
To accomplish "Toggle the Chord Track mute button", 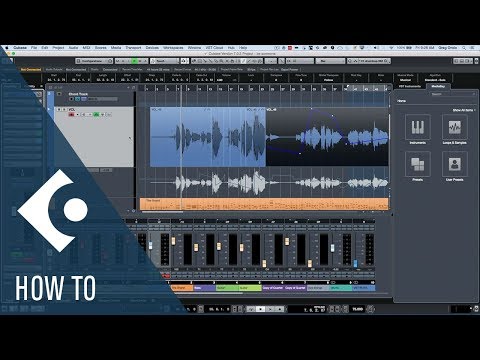I will (59, 94).
